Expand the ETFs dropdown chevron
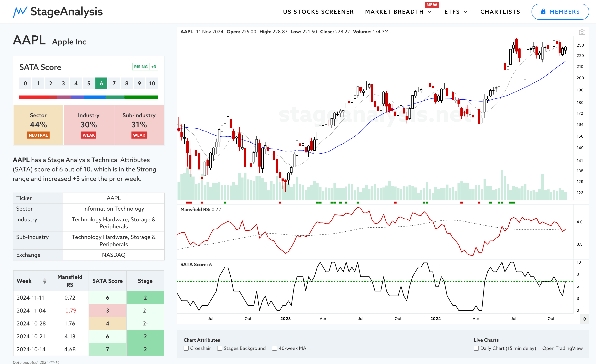Screen dimensions: 596x364 click(x=465, y=12)
